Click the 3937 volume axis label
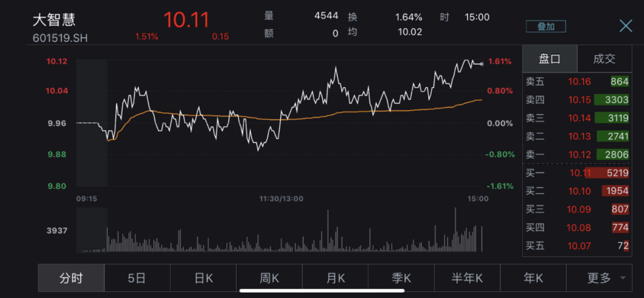The width and height of the screenshot is (644, 298). 57,231
